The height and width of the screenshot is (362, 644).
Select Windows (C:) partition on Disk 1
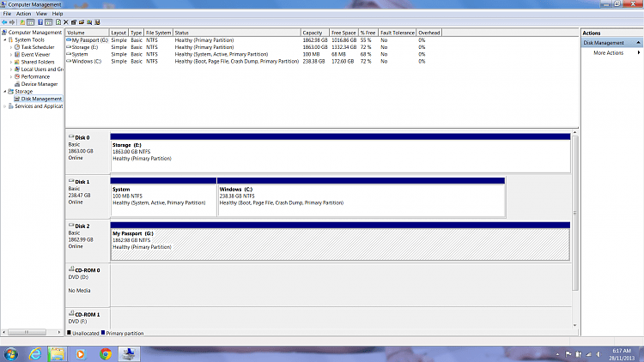pos(361,197)
